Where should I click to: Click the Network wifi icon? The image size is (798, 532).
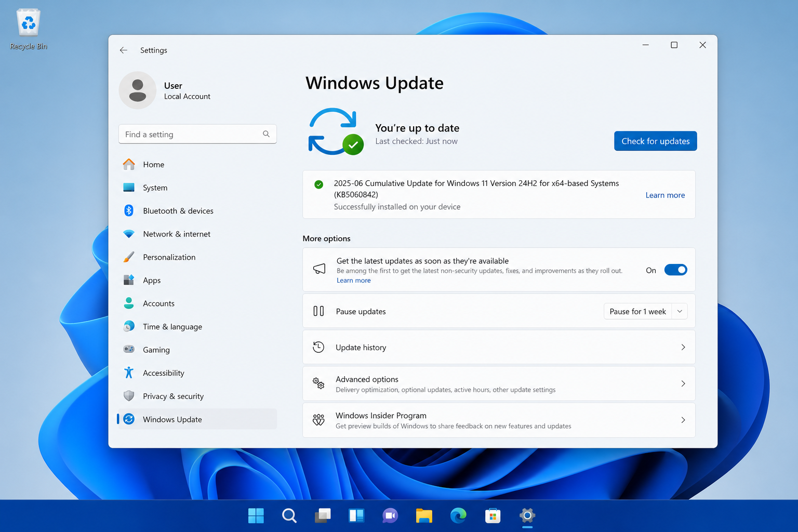pyautogui.click(x=129, y=234)
